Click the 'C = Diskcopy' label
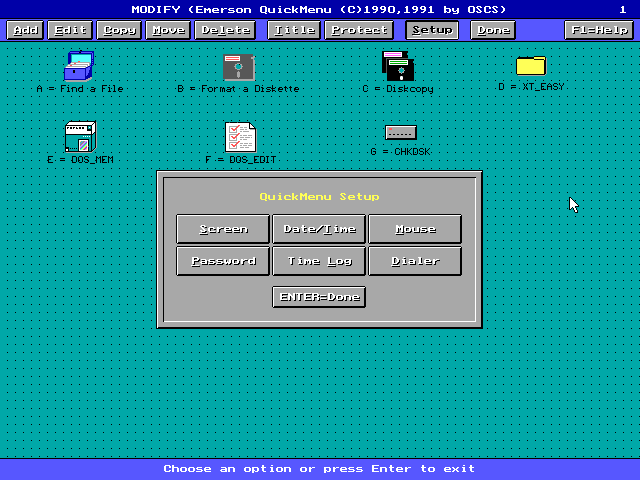640x480 pixels. 398,89
